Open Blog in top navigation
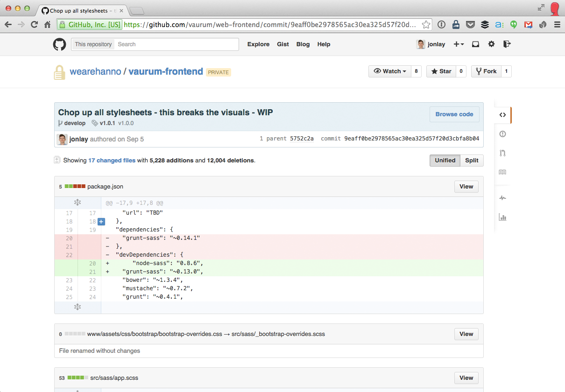 click(303, 44)
